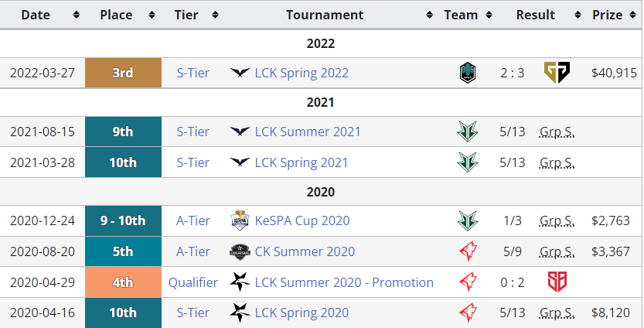This screenshot has width=644, height=328.
Task: Open LCK Summer 2020 - Promotion link
Action: point(344,282)
